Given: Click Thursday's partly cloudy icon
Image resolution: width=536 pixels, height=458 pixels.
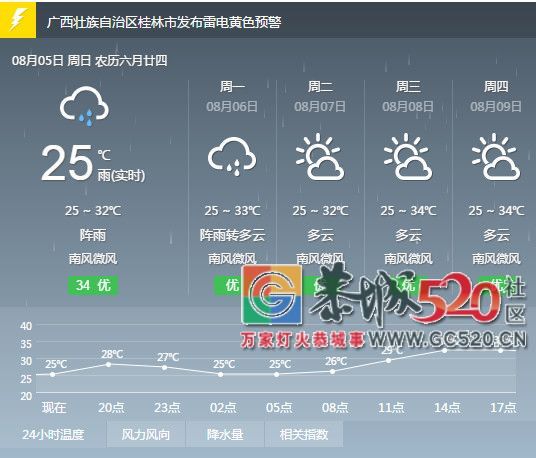Looking at the screenshot, I should (x=496, y=157).
